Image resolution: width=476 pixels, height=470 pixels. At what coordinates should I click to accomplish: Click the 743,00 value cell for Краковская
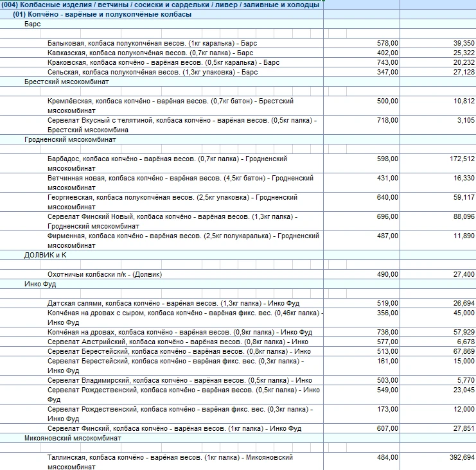click(387, 62)
